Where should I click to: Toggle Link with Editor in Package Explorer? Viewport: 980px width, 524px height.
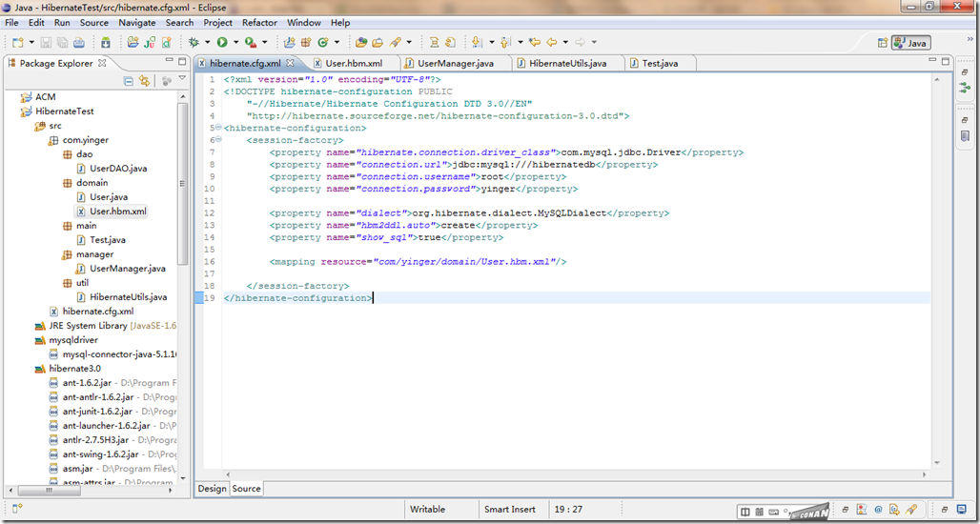(x=144, y=81)
